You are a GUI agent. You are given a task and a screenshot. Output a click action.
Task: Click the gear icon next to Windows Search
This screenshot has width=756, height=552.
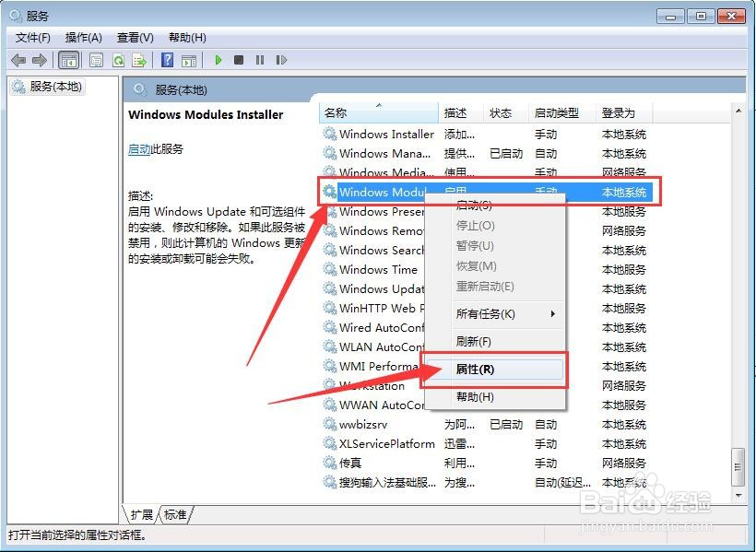[330, 250]
